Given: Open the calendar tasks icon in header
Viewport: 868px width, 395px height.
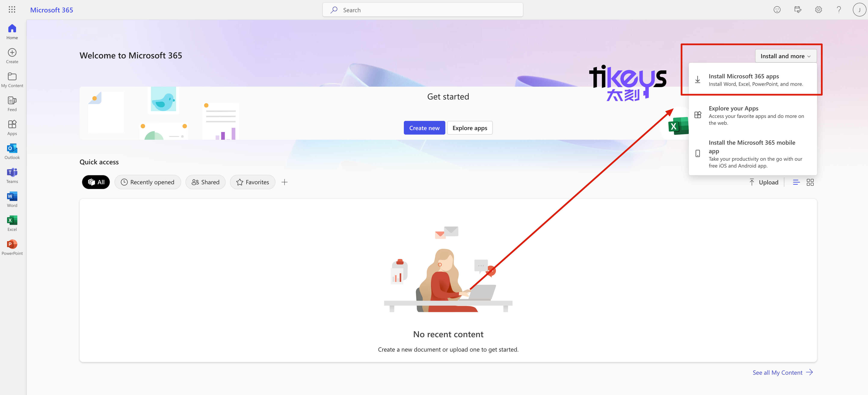Looking at the screenshot, I should pyautogui.click(x=798, y=10).
